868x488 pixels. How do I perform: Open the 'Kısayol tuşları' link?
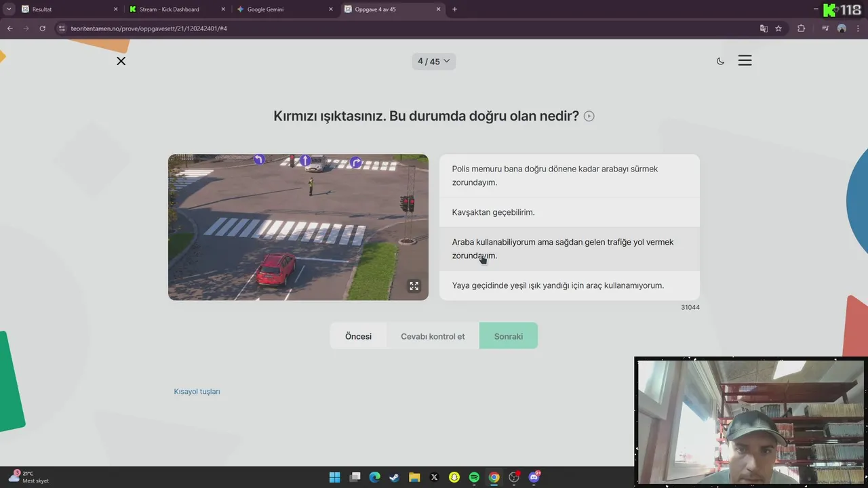pyautogui.click(x=197, y=392)
